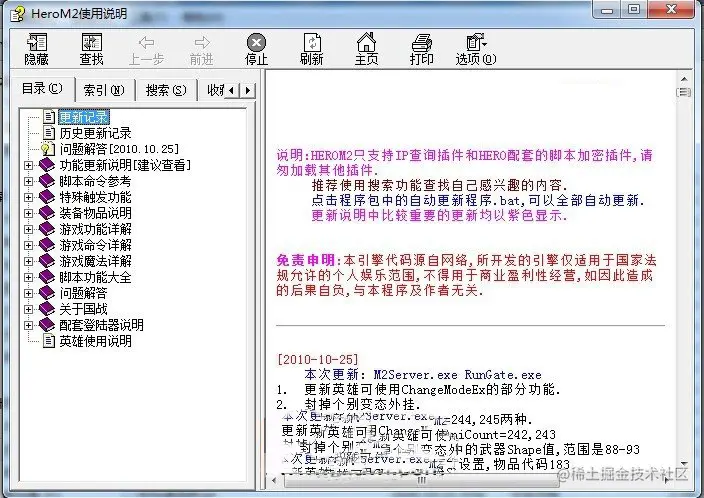Click book icon of 装备物品说明
This screenshot has width=704, height=498.
pyautogui.click(x=47, y=213)
